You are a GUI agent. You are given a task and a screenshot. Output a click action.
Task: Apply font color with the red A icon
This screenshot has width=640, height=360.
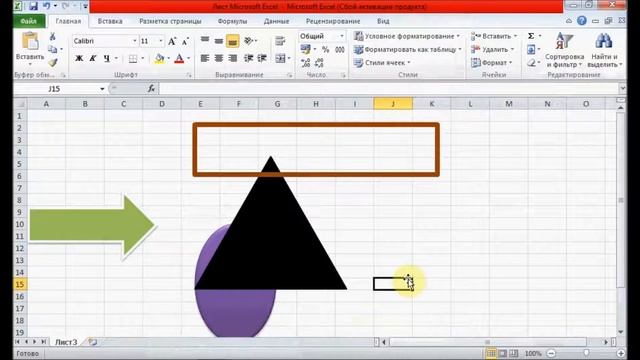point(179,59)
